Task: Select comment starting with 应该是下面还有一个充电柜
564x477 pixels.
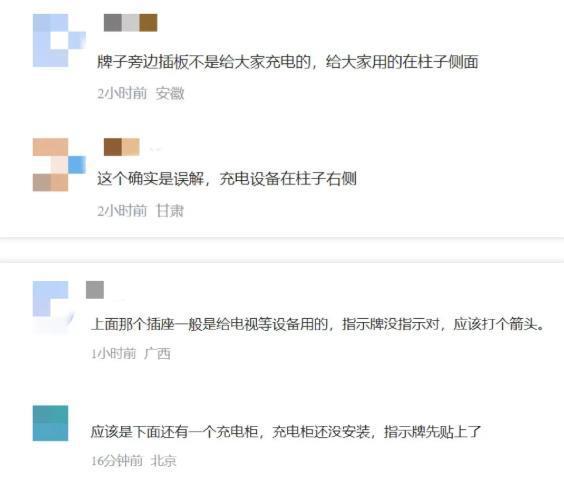Action: click(286, 431)
